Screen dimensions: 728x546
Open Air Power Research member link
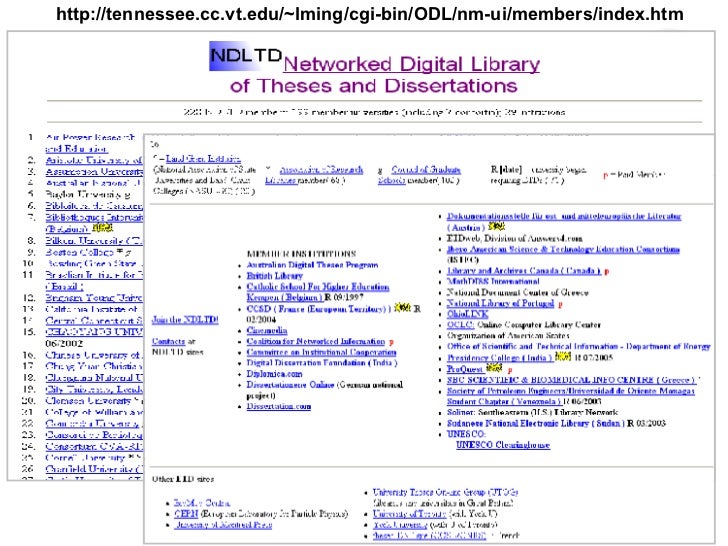coord(91,143)
